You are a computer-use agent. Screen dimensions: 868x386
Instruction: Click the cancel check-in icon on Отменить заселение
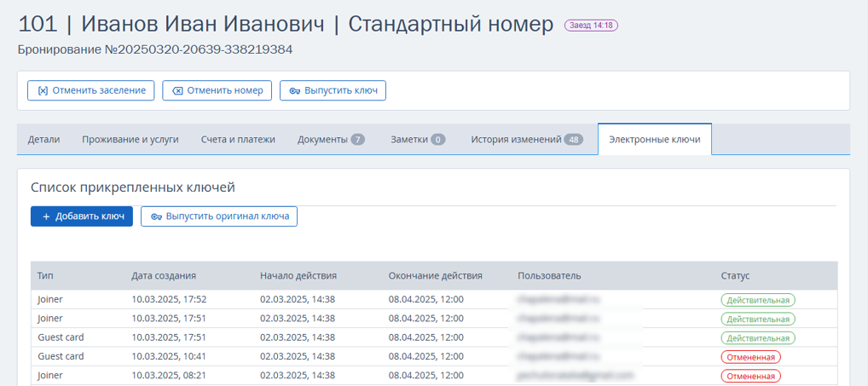pos(43,90)
